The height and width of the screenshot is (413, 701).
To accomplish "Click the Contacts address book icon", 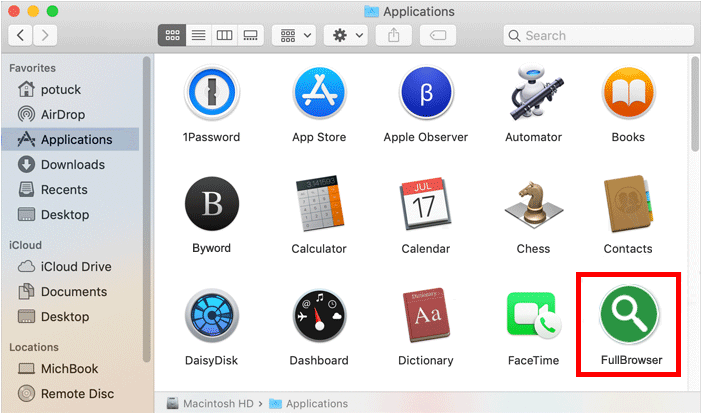I will click(x=628, y=204).
